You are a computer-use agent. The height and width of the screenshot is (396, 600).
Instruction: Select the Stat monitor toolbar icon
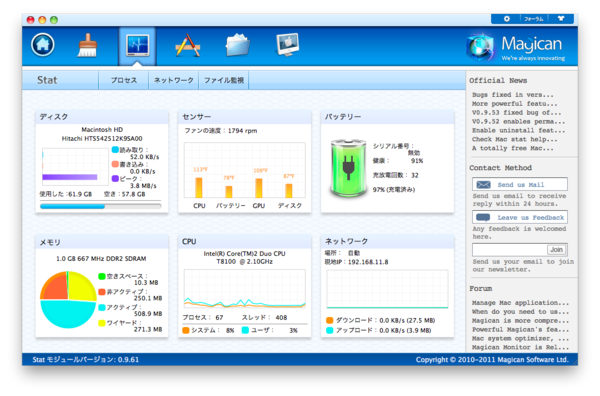tap(137, 46)
